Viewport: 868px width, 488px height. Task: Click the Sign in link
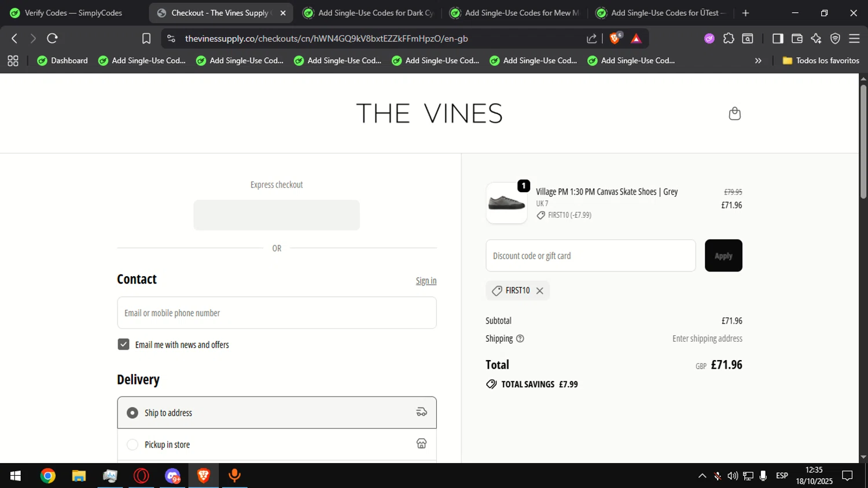pos(426,281)
